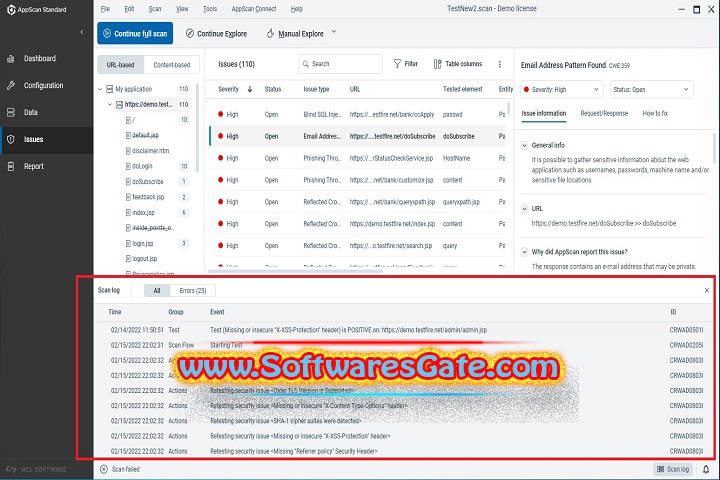720x480 pixels.
Task: Go to Issues in the sidebar
Action: pyautogui.click(x=46, y=139)
